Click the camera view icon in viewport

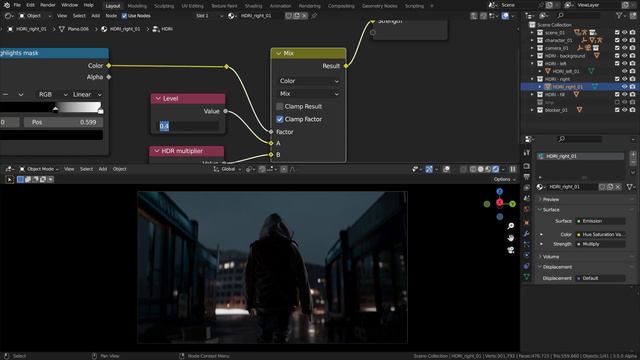(x=511, y=250)
